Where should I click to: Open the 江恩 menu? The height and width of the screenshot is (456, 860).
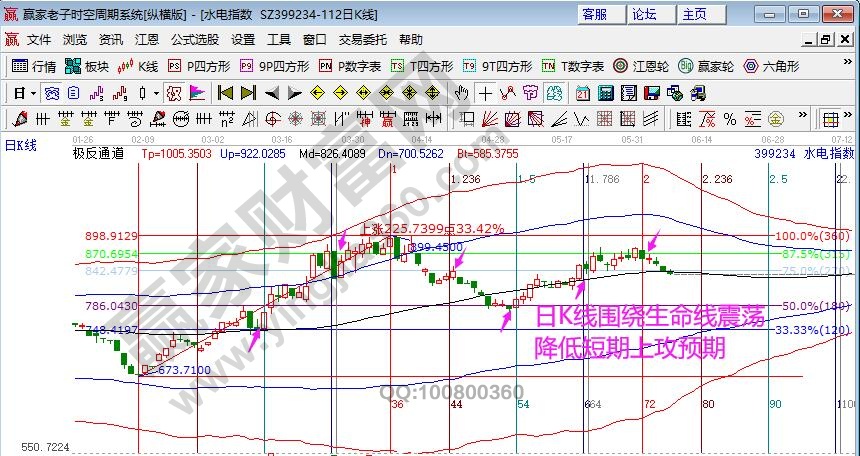point(147,40)
